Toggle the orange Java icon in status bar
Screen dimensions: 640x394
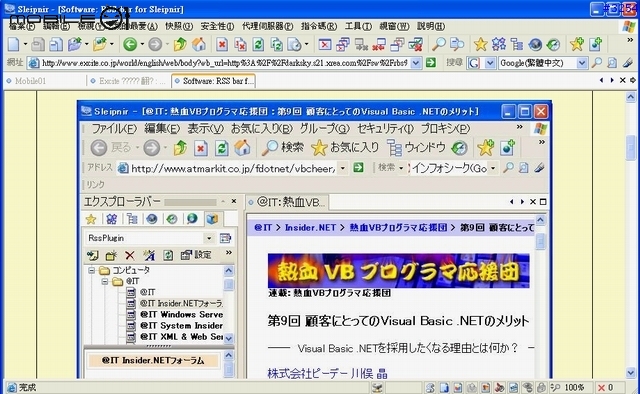[x=486, y=387]
